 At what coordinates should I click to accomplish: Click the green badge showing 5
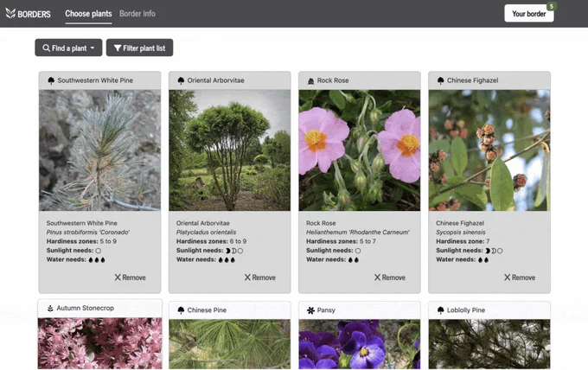coord(552,6)
